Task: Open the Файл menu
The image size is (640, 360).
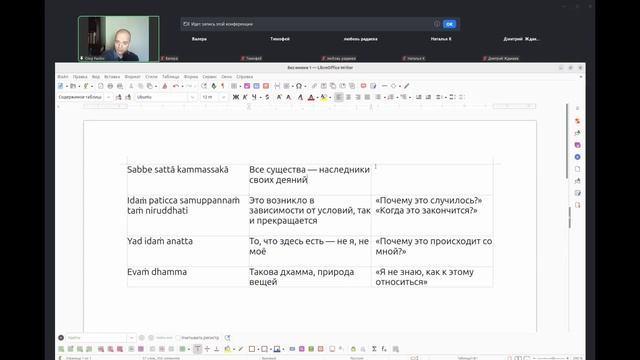Action: pos(63,77)
